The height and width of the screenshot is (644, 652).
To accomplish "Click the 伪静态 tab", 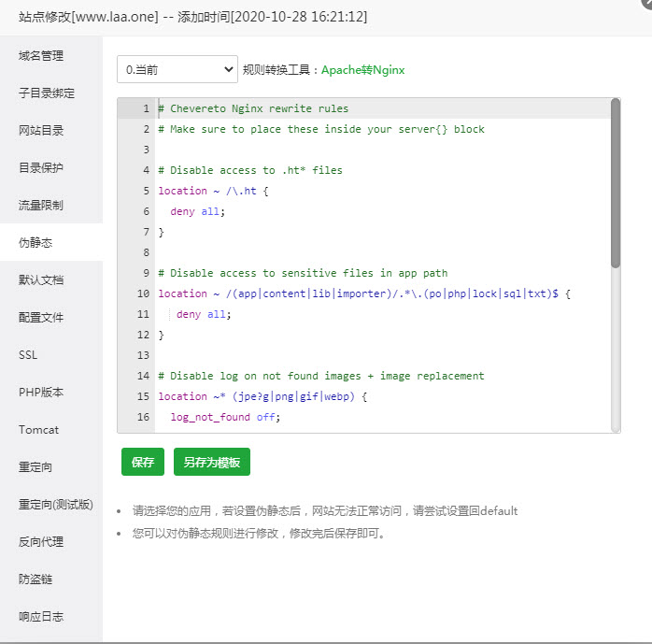I will pyautogui.click(x=35, y=243).
